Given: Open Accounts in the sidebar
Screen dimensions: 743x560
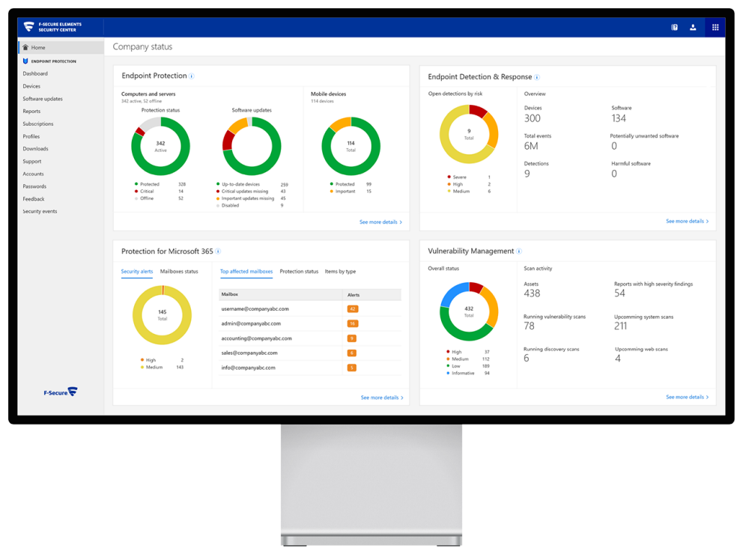Looking at the screenshot, I should 33,174.
